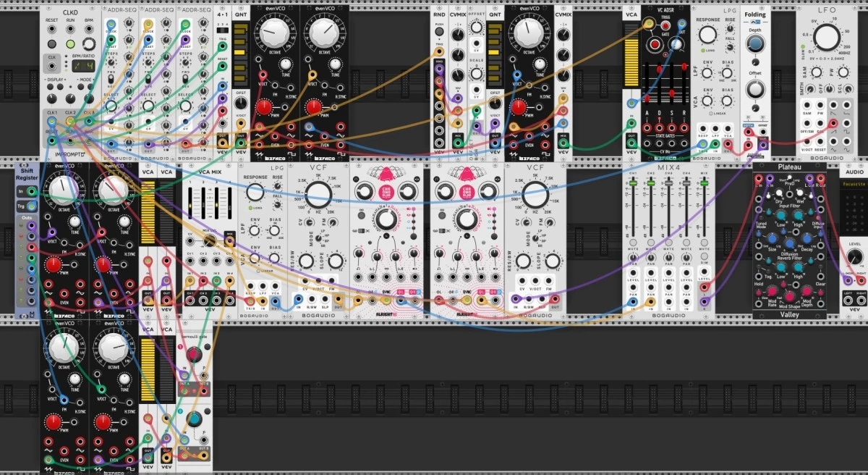Click the CLKD BPM knob
The image size is (868, 475).
(x=89, y=43)
